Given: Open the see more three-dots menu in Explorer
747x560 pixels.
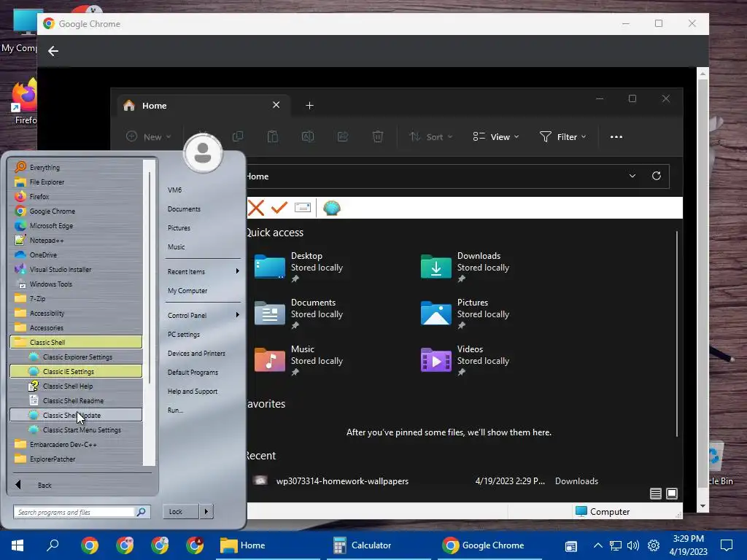Looking at the screenshot, I should (616, 136).
